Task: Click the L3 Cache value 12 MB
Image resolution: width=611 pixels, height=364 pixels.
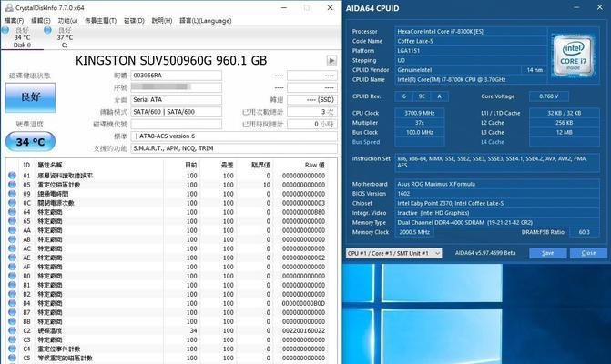Action: click(x=565, y=132)
